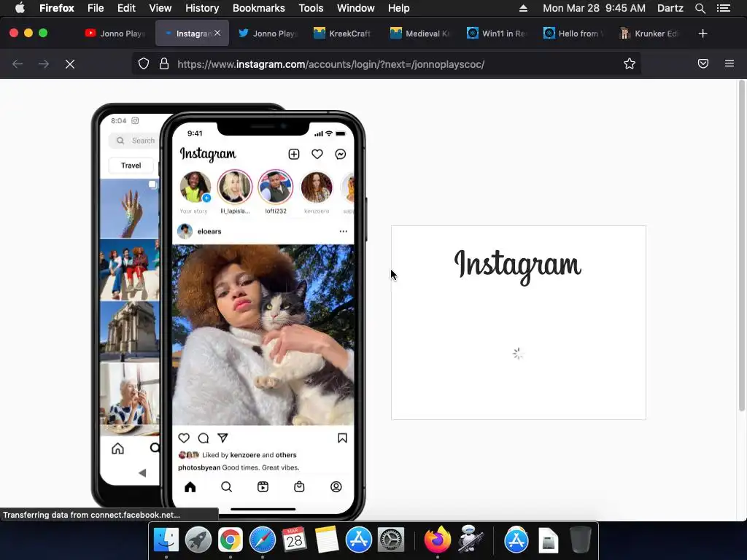Open the Tools menu
Viewport: 747px width, 560px height.
[x=311, y=8]
